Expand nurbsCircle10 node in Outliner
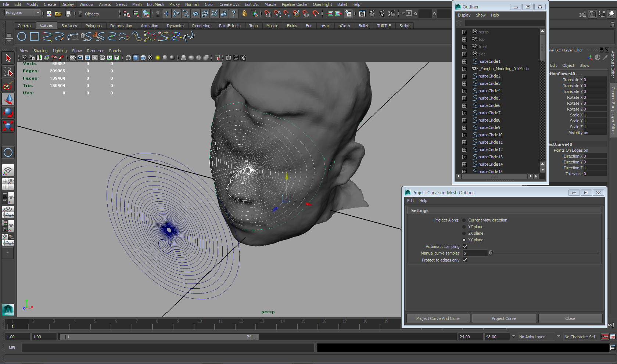 pyautogui.click(x=464, y=135)
